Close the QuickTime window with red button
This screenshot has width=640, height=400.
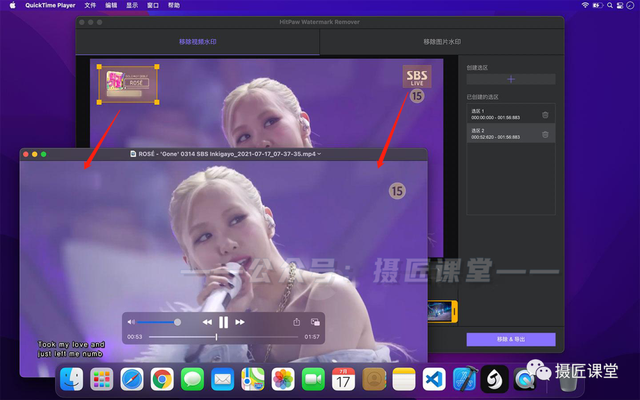point(26,154)
